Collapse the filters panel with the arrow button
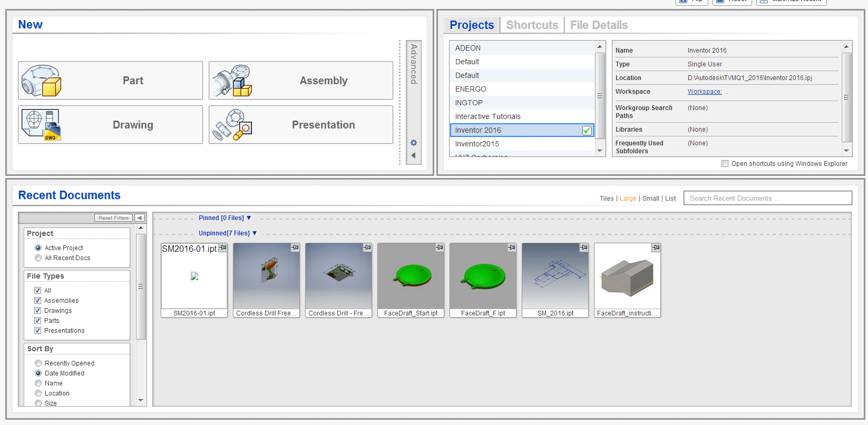 pos(140,218)
